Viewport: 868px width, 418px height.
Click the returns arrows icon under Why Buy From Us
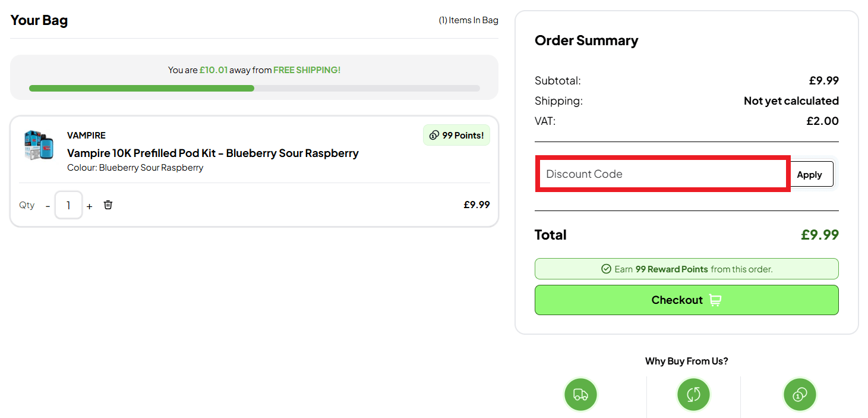point(693,394)
